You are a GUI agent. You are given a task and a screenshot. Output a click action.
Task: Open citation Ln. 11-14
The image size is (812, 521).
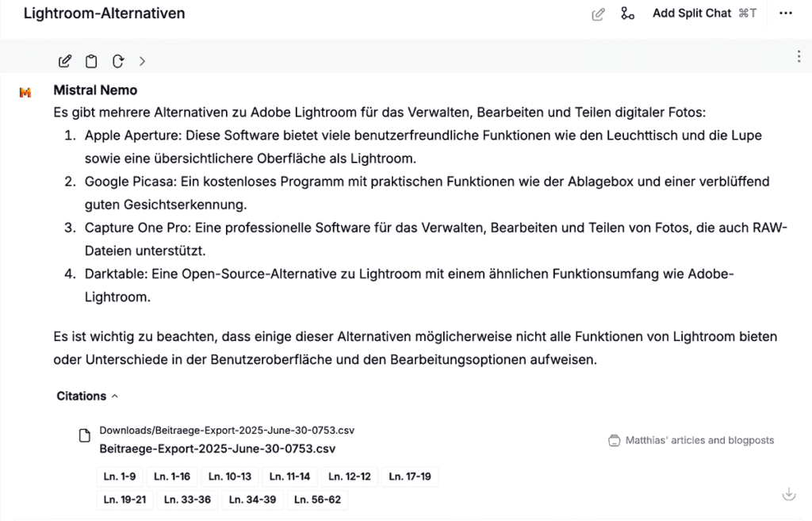[290, 477]
